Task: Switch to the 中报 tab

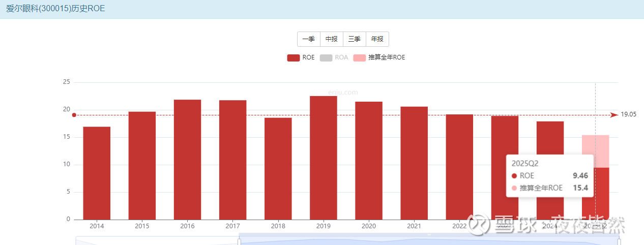Action: [332, 39]
